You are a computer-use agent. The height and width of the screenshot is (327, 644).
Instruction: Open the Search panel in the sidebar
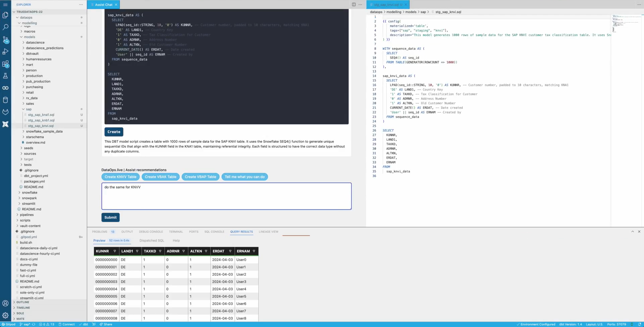(x=5, y=27)
